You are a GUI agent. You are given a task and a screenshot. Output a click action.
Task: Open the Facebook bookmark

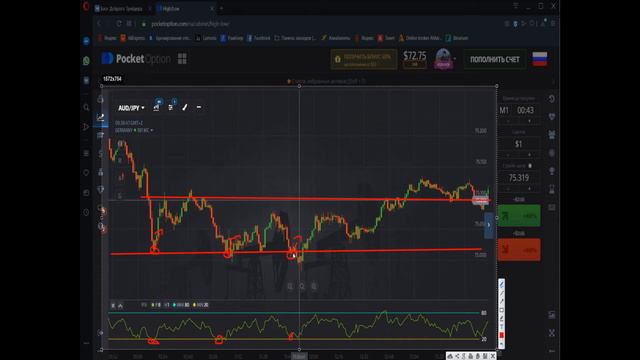pyautogui.click(x=258, y=38)
